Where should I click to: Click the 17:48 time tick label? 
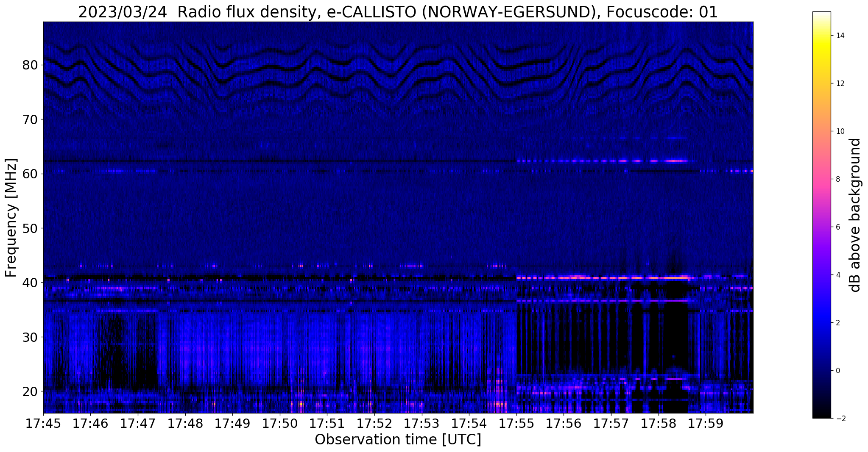[x=185, y=424]
